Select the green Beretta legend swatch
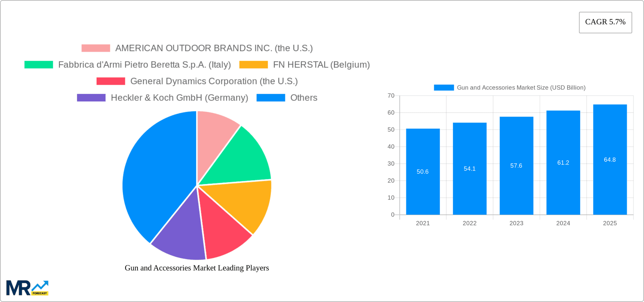The height and width of the screenshot is (302, 644). 39,64
